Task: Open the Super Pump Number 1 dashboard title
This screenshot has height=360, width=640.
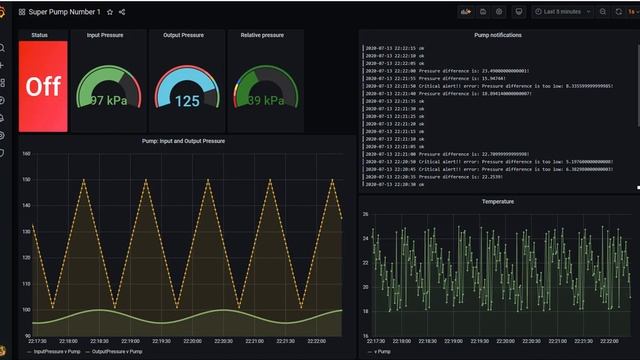Action: [64, 12]
